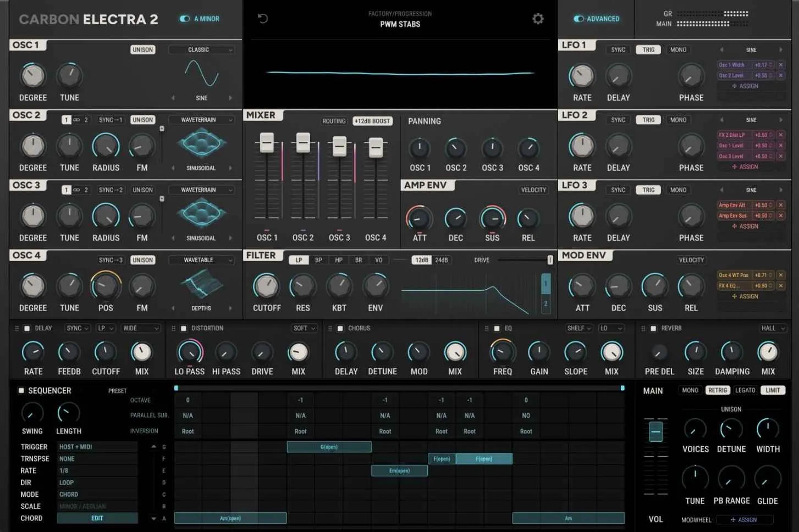Remove the Osc 4 WT Pos assignment
This screenshot has width=799, height=532.
pos(780,275)
